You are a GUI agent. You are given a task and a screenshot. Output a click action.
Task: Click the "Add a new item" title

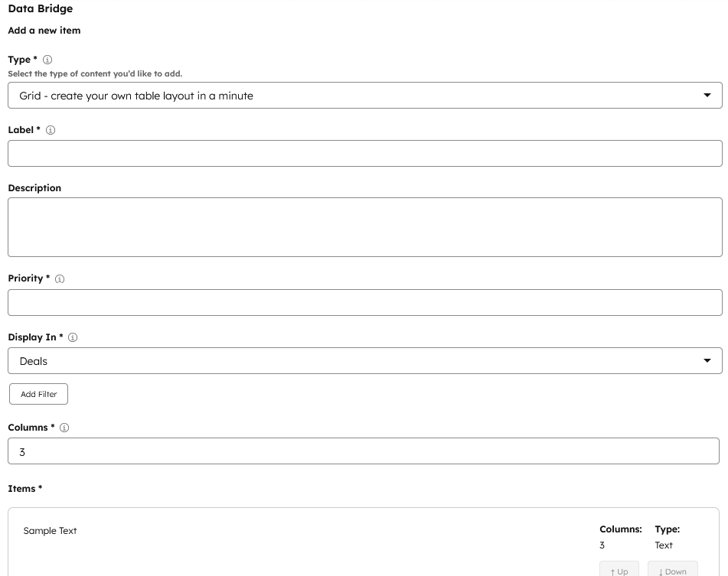(x=44, y=31)
